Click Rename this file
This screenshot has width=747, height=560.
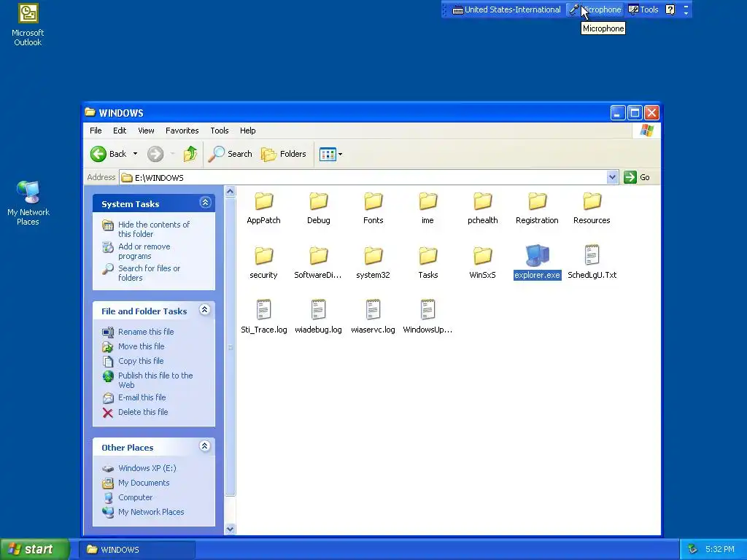pos(146,332)
